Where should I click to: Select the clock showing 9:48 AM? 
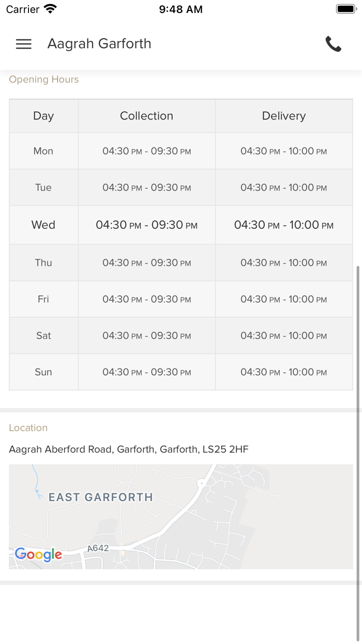(x=180, y=9)
